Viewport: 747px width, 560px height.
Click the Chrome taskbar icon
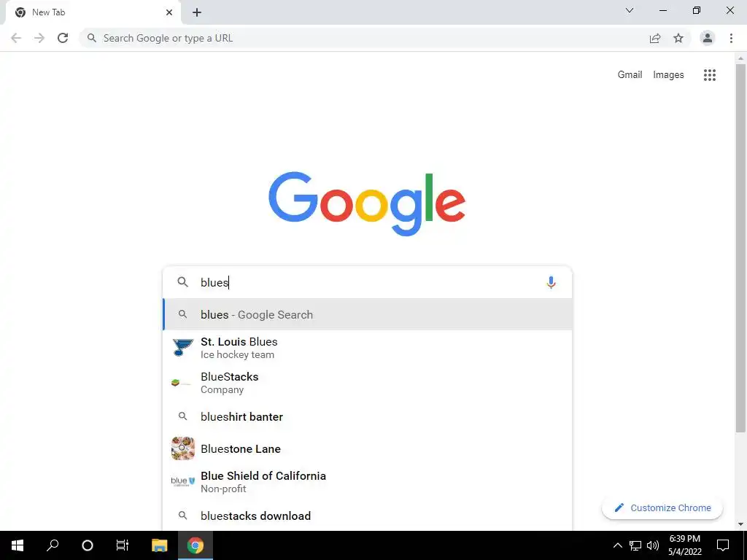coord(195,545)
